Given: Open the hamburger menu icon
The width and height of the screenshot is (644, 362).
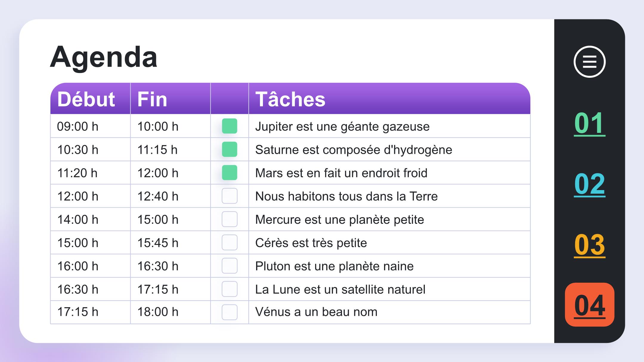Looking at the screenshot, I should tap(589, 62).
